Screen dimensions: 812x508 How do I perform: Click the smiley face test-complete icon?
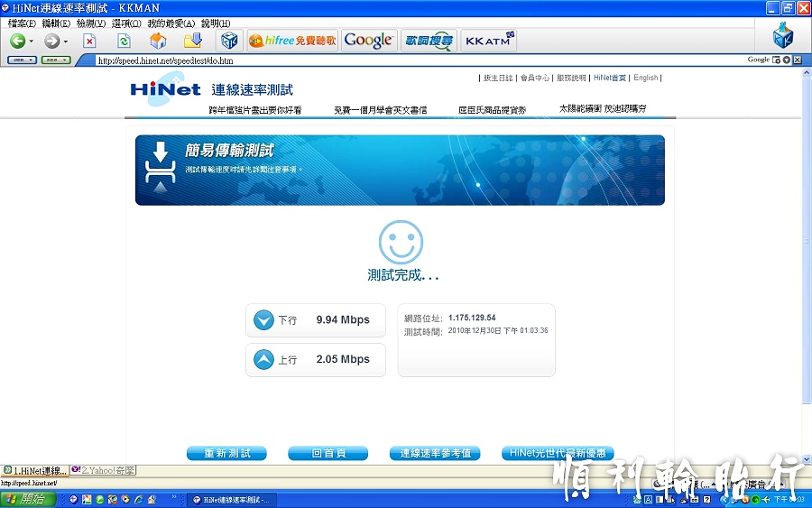(x=401, y=243)
